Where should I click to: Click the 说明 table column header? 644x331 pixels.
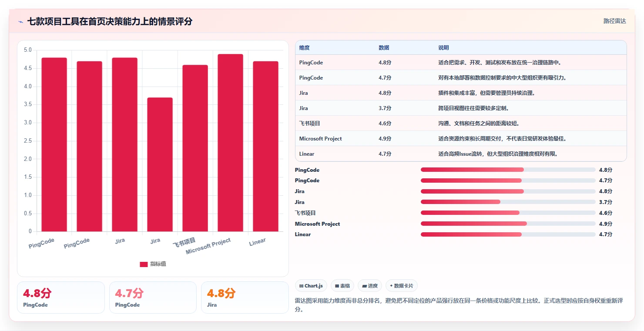(443, 48)
